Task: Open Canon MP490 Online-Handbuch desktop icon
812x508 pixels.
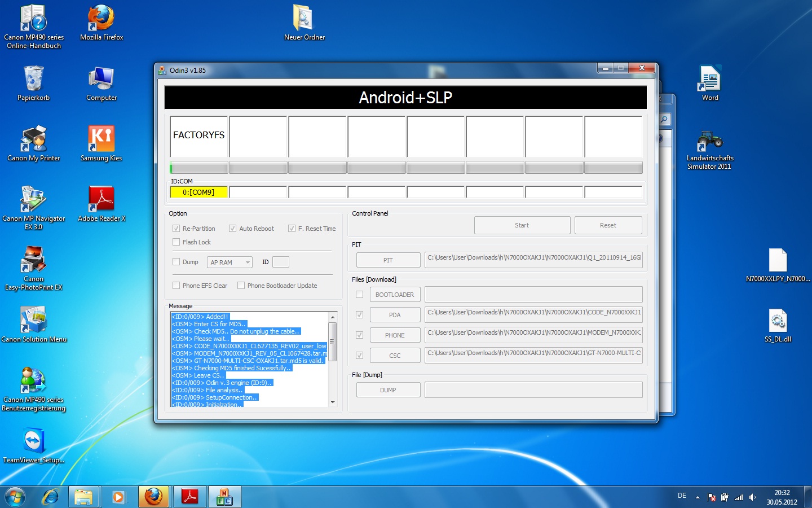Action: coord(33,27)
